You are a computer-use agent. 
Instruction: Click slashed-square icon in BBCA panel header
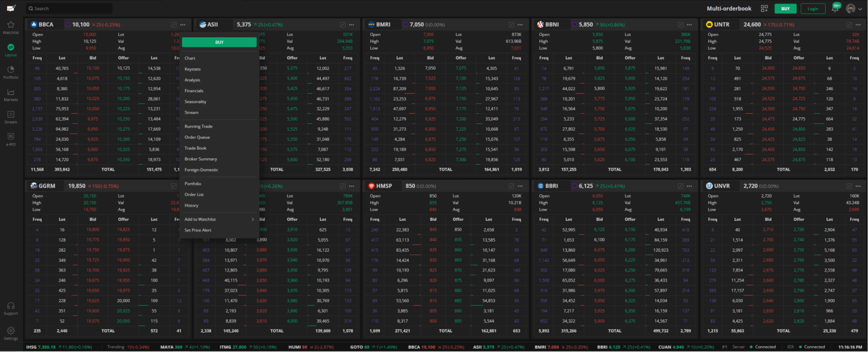174,25
